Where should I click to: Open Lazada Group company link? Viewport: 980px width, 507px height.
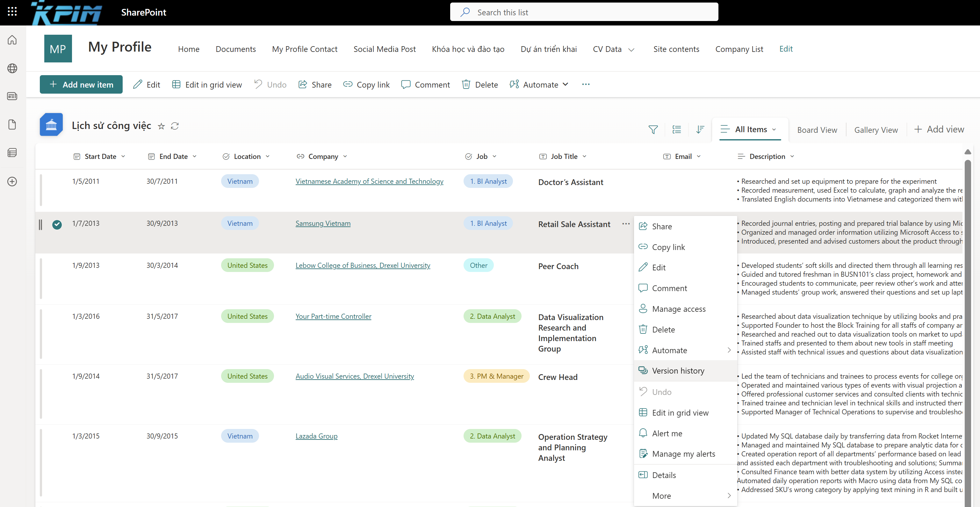tap(316, 436)
